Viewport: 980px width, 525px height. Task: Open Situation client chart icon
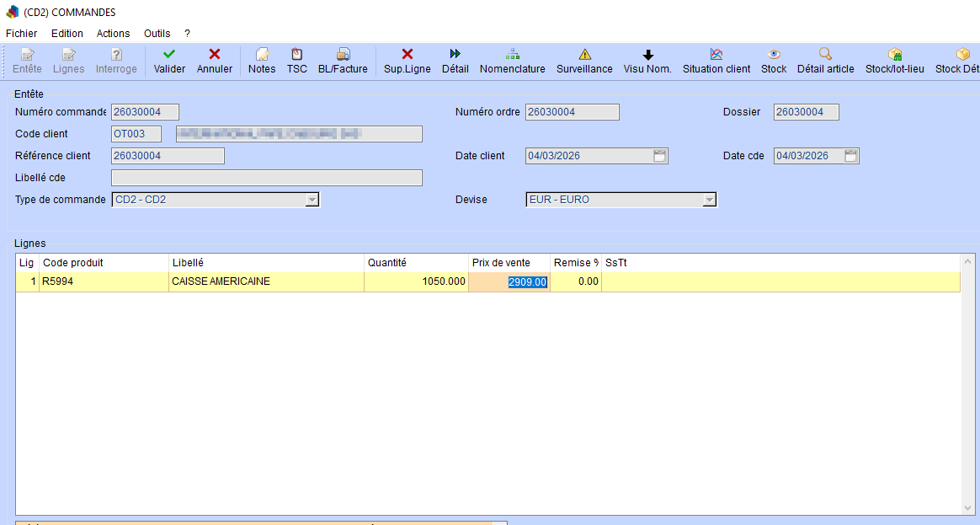pyautogui.click(x=716, y=54)
